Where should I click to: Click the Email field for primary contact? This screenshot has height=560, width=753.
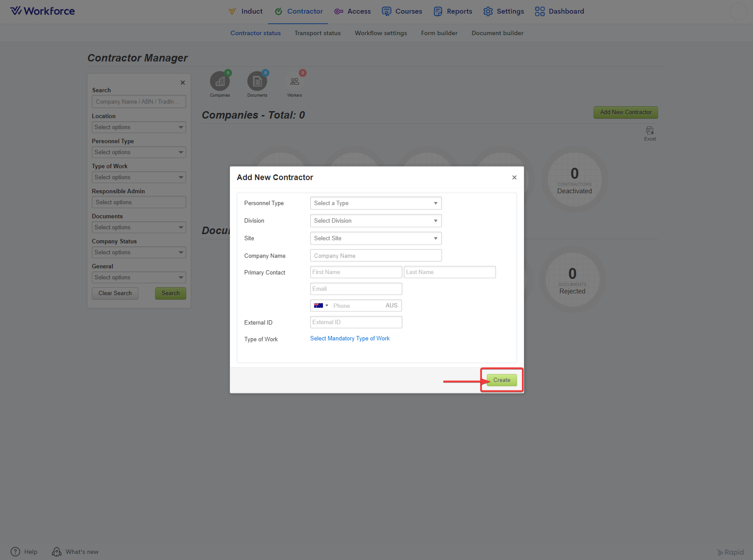tap(356, 289)
